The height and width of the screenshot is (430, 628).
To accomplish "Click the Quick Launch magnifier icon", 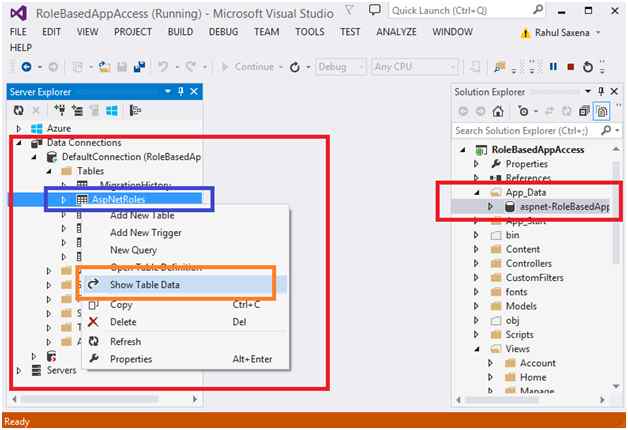I will [538, 10].
